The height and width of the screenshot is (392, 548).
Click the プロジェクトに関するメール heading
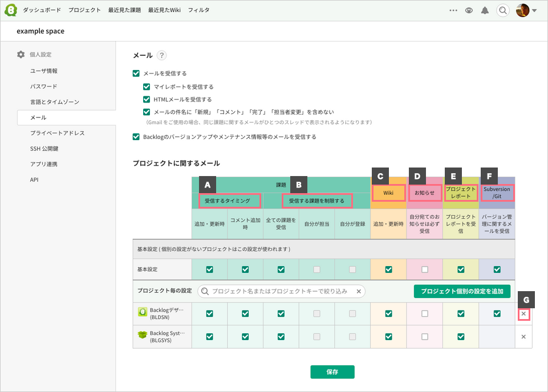pyautogui.click(x=177, y=164)
